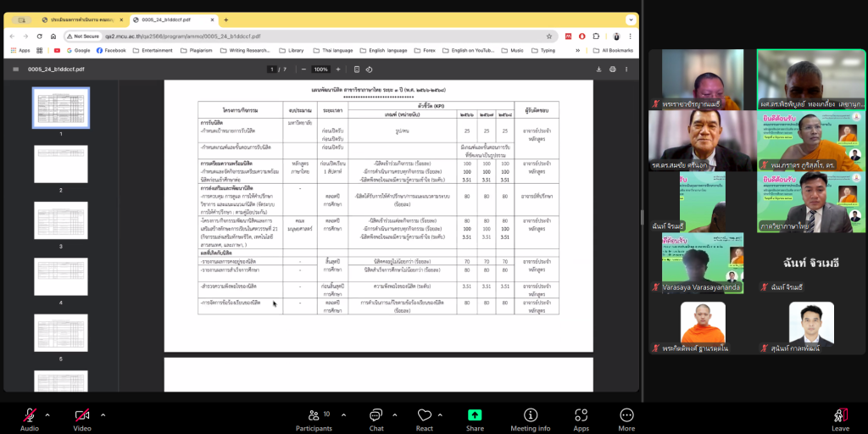Screen dimensions: 868x434
Task: Click Not Secure site info chip
Action: (82, 36)
